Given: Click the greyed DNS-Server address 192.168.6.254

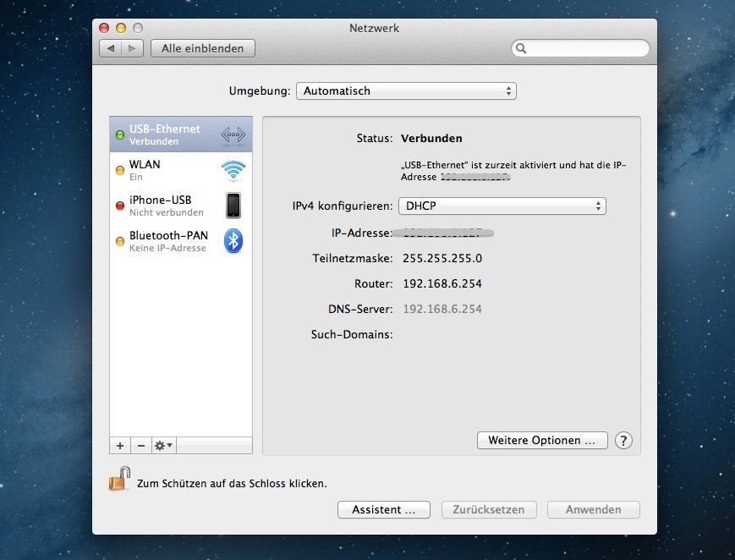Looking at the screenshot, I should 442,309.
